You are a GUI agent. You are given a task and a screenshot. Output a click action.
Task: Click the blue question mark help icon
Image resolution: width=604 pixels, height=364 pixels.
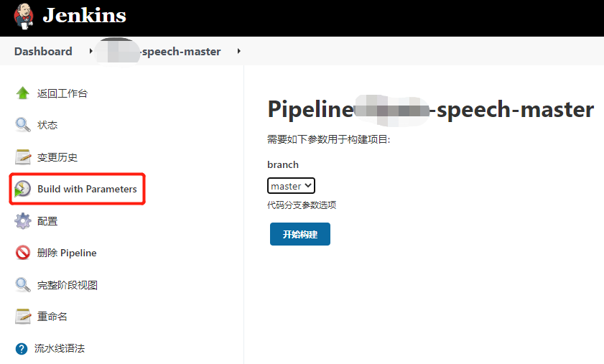pyautogui.click(x=22, y=349)
